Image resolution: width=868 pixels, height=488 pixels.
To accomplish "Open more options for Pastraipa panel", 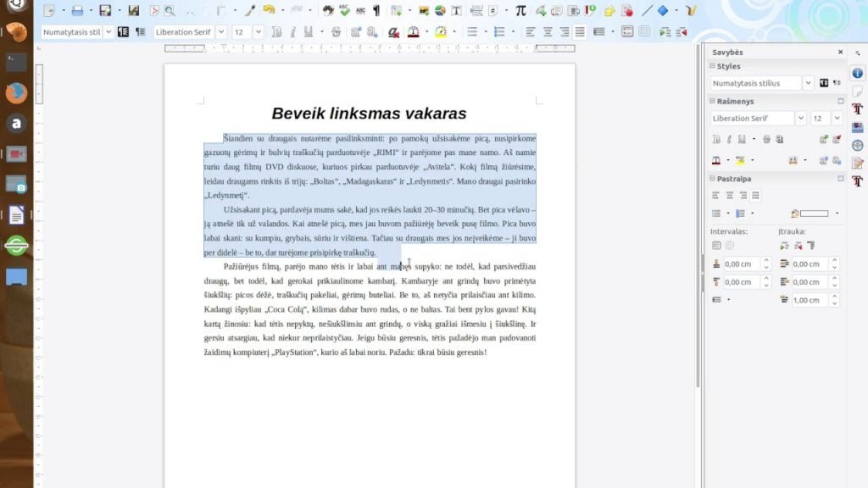I will [841, 179].
